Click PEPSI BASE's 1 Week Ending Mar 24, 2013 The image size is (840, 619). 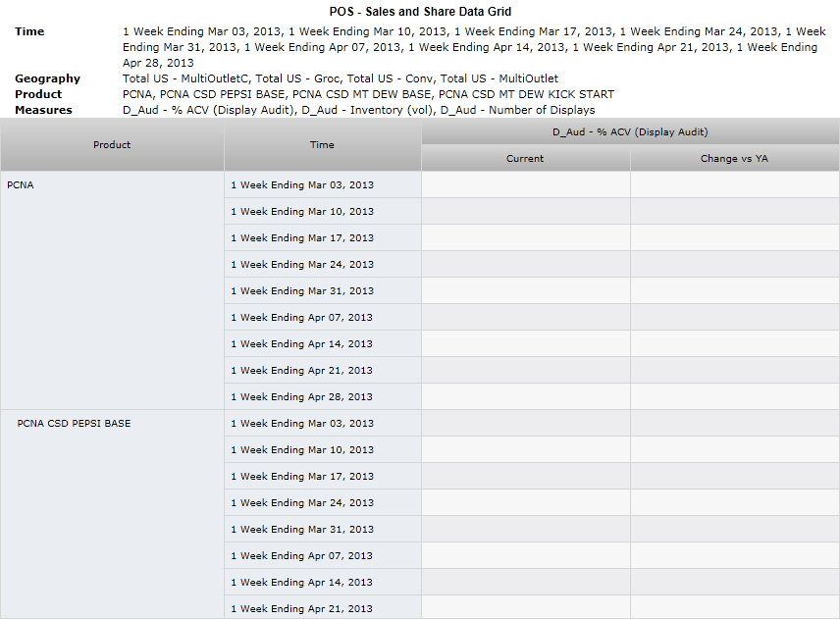point(323,503)
